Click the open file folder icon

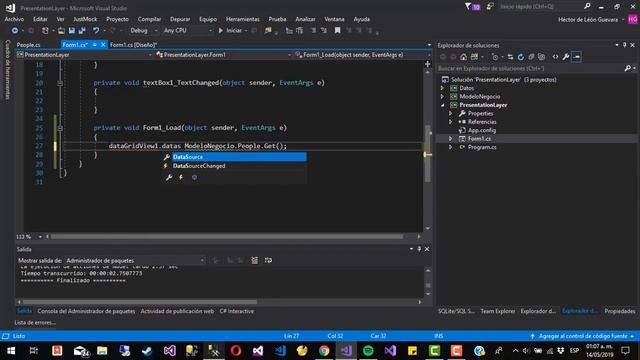coord(61,31)
